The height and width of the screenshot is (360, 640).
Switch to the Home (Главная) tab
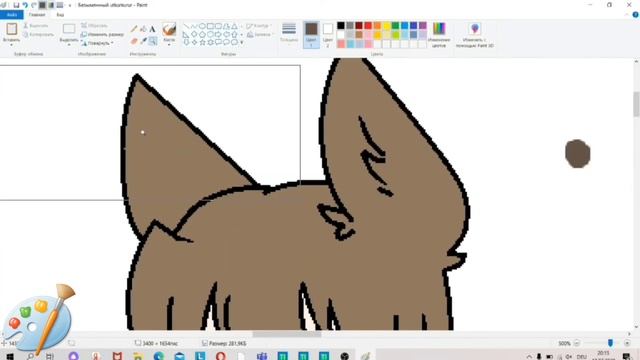(x=37, y=15)
